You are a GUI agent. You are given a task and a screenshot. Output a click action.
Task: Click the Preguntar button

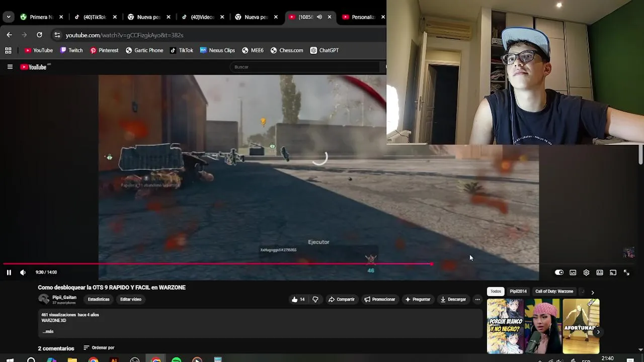coord(418,299)
